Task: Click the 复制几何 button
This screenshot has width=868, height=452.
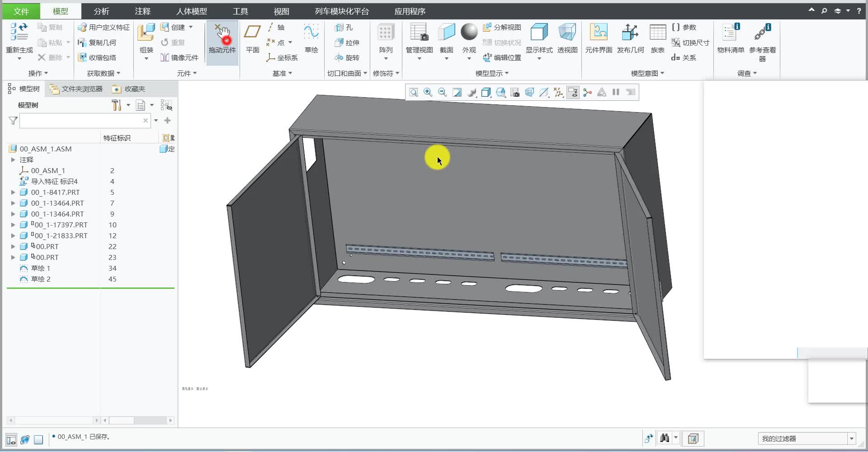Action: coord(97,42)
